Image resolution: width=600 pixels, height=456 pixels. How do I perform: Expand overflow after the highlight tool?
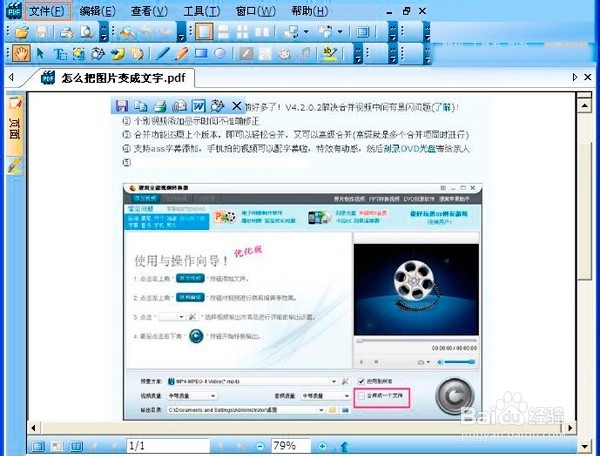point(358,54)
